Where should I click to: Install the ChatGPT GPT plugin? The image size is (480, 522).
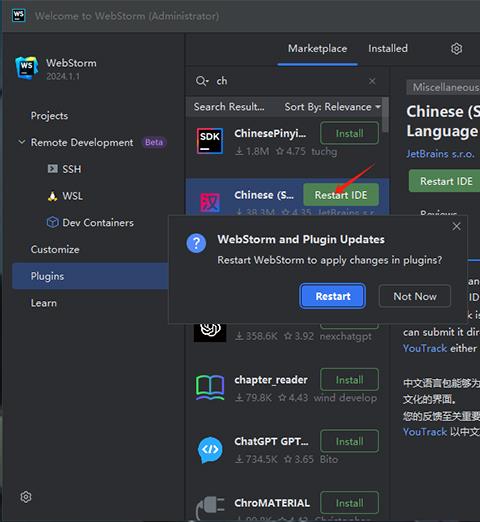[349, 441]
